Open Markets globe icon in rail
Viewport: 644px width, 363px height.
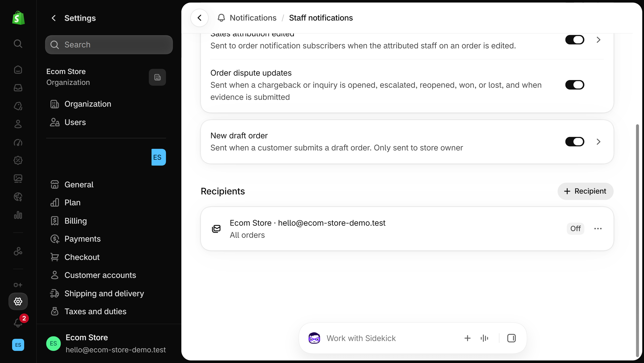tap(18, 197)
